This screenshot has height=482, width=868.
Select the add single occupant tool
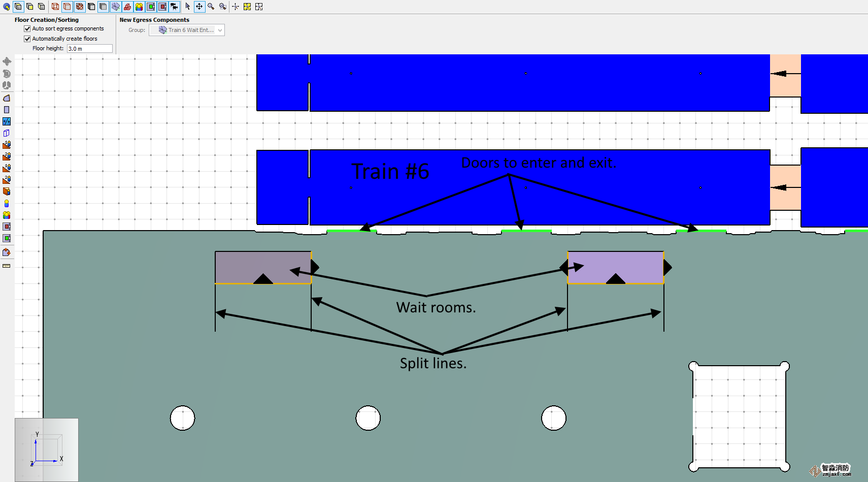click(x=7, y=203)
